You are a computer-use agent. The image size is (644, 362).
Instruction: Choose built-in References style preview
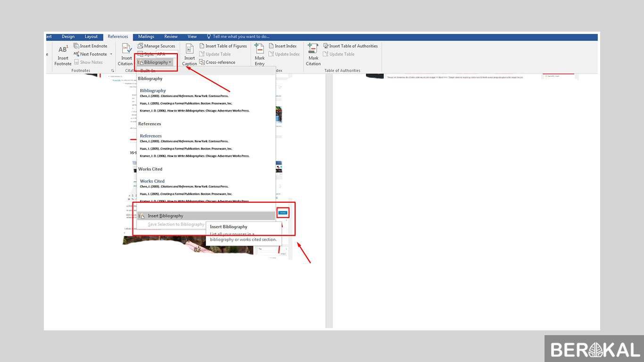(x=206, y=145)
